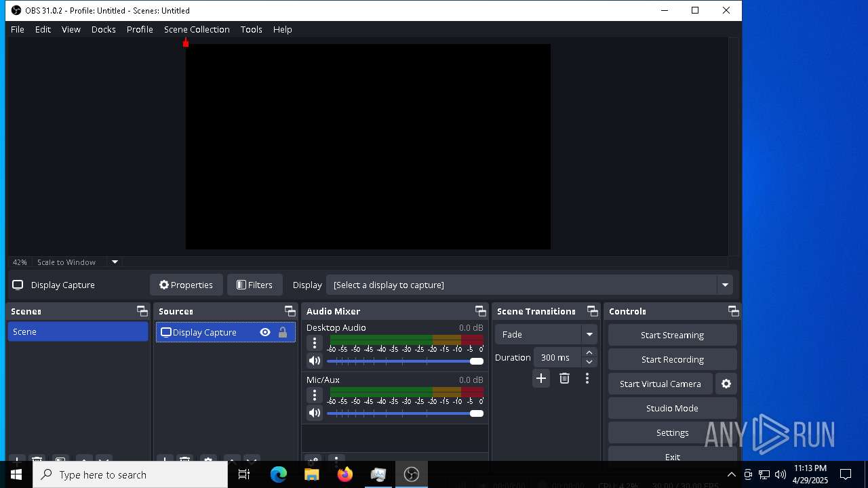Viewport: 868px width, 488px height.
Task: Pop out the Sources dock
Action: click(x=290, y=311)
